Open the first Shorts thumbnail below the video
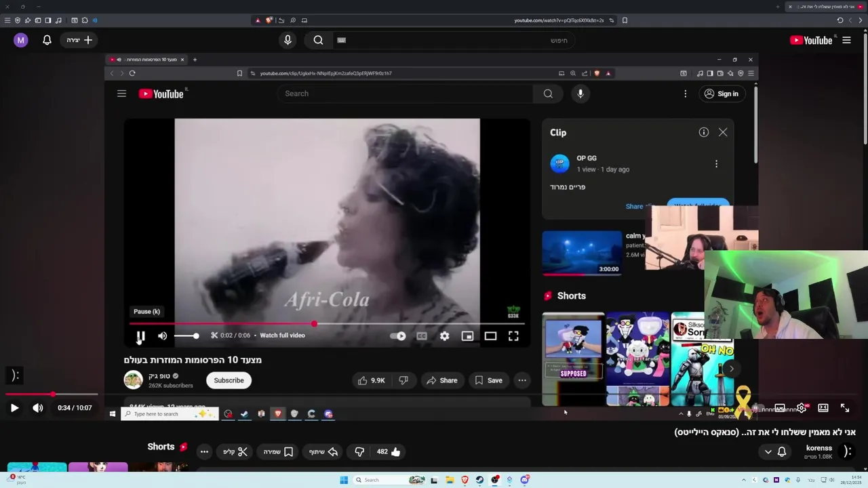Image resolution: width=868 pixels, height=488 pixels. coord(37,468)
